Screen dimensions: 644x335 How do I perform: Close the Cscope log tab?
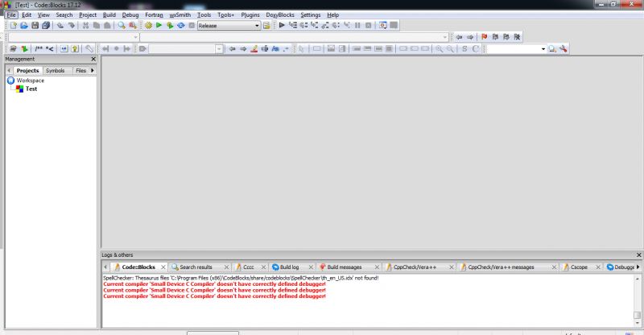coord(598,267)
